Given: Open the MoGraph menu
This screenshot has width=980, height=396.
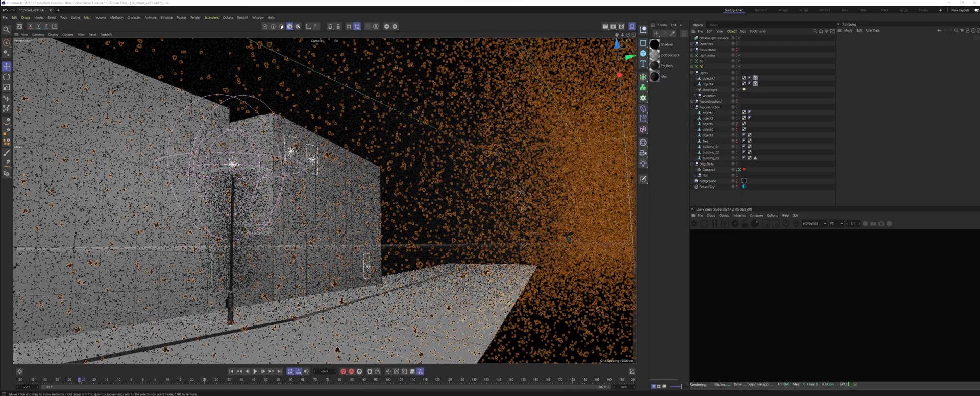Looking at the screenshot, I should [x=117, y=17].
